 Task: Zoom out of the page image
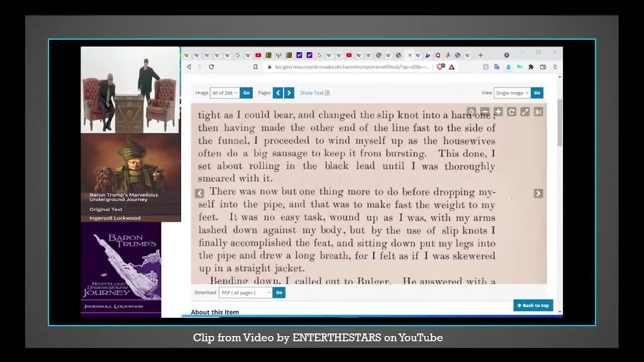485,112
